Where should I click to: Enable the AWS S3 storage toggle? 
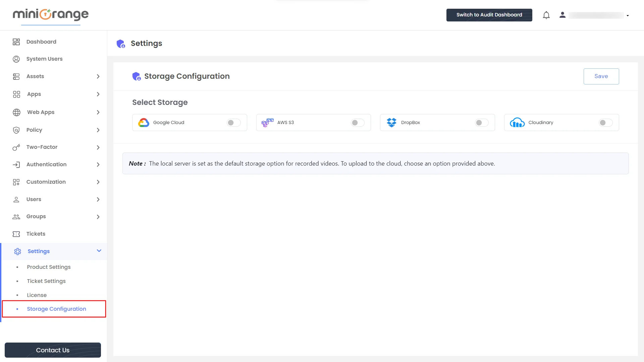[357, 122]
